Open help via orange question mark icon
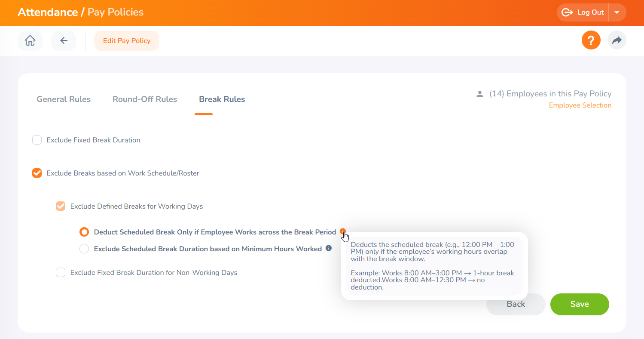 coord(591,40)
